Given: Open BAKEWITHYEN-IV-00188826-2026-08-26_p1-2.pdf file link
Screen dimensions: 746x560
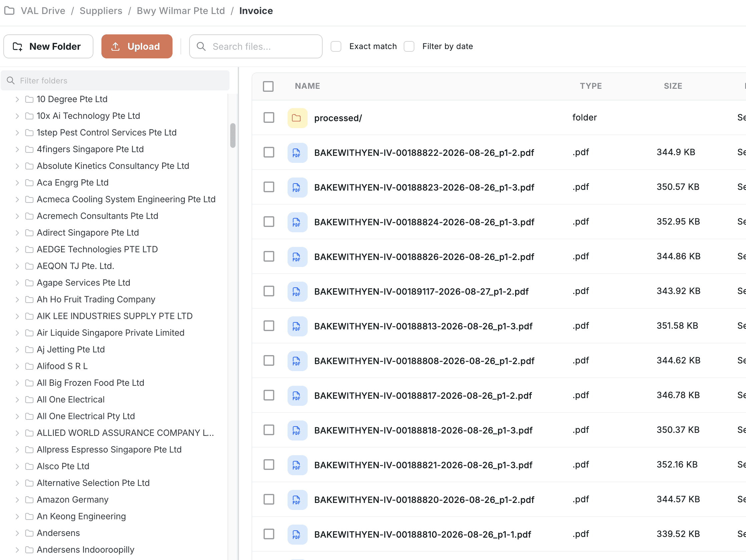Looking at the screenshot, I should 424,257.
